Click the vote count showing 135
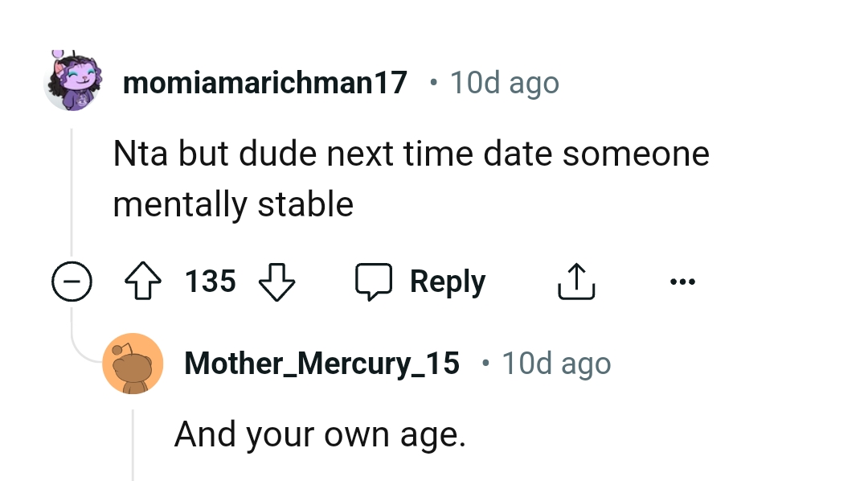868x481 pixels. pos(209,281)
